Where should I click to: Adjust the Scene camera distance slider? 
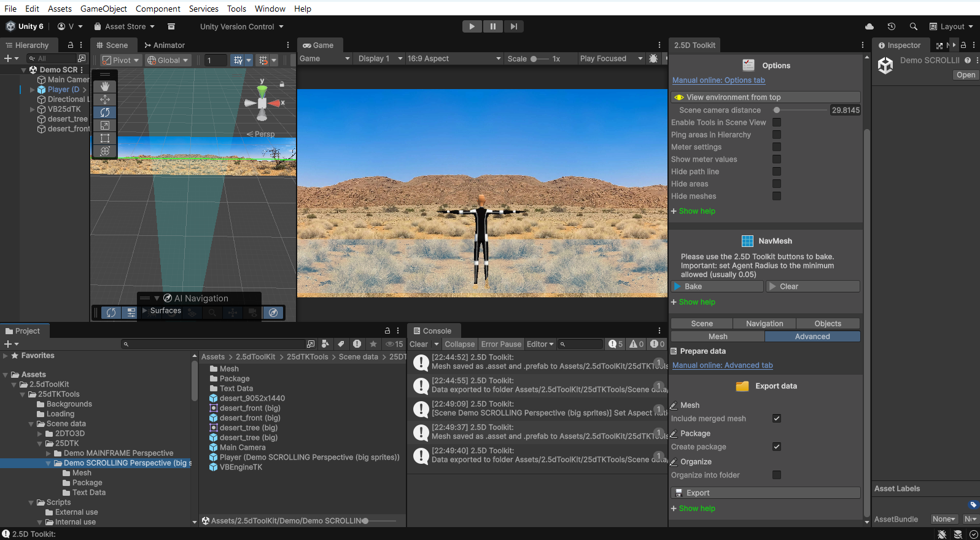point(777,110)
